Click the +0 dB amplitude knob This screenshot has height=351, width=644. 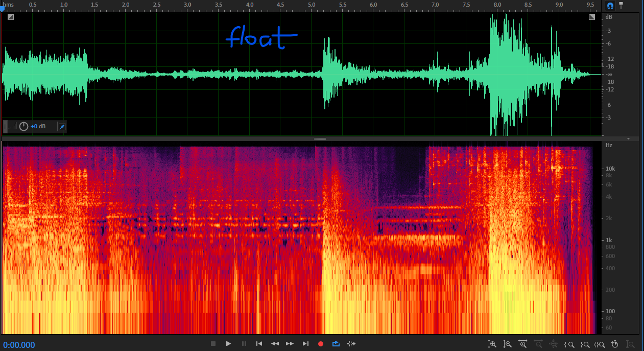(x=23, y=126)
